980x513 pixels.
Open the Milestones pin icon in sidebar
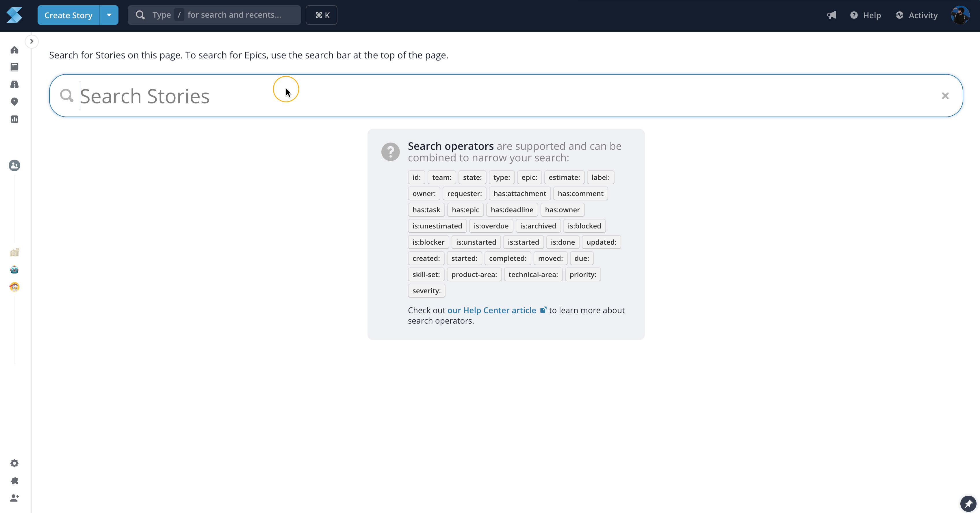(14, 102)
